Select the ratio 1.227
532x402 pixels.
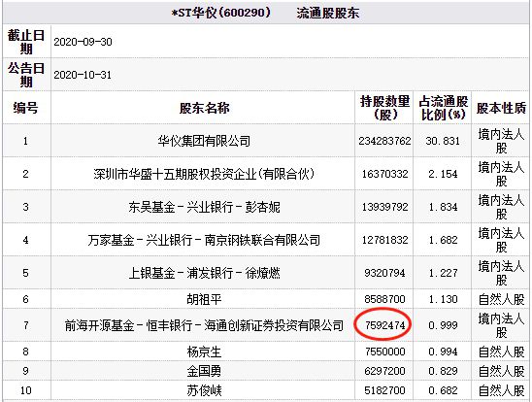coord(443,273)
